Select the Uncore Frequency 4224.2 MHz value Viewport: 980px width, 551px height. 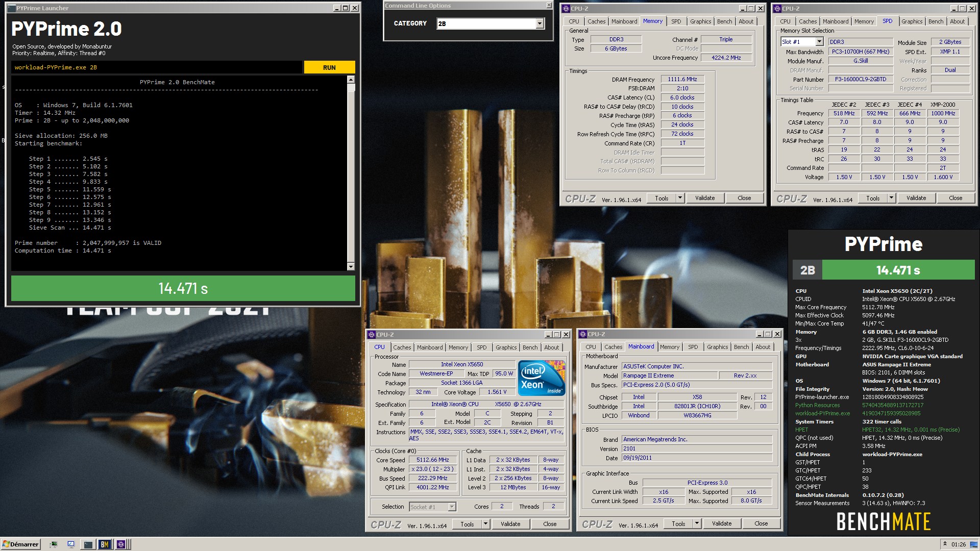click(726, 58)
